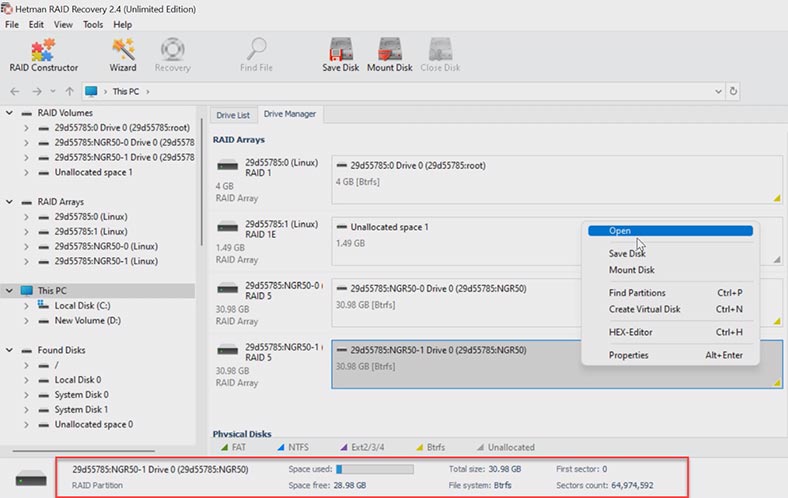Click Save Disk in the toolbar
This screenshot has width=788, height=498.
[341, 55]
